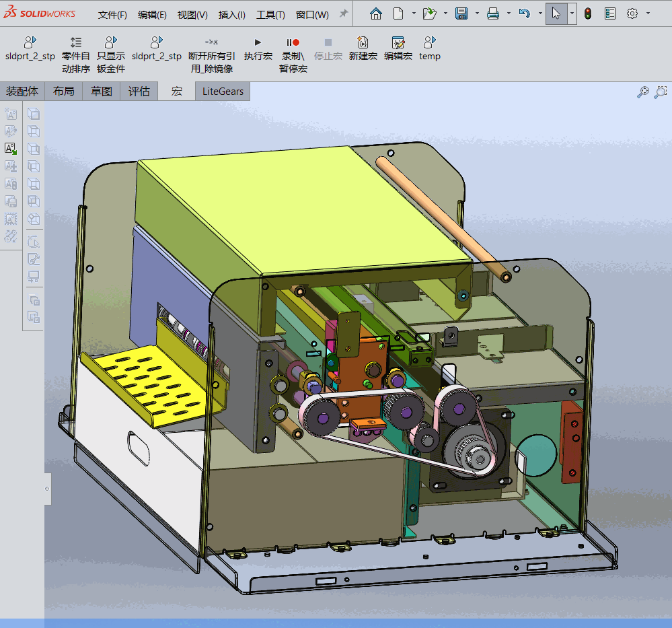Run the 零件自动排序 macro
This screenshot has width=672, height=628.
[76, 55]
